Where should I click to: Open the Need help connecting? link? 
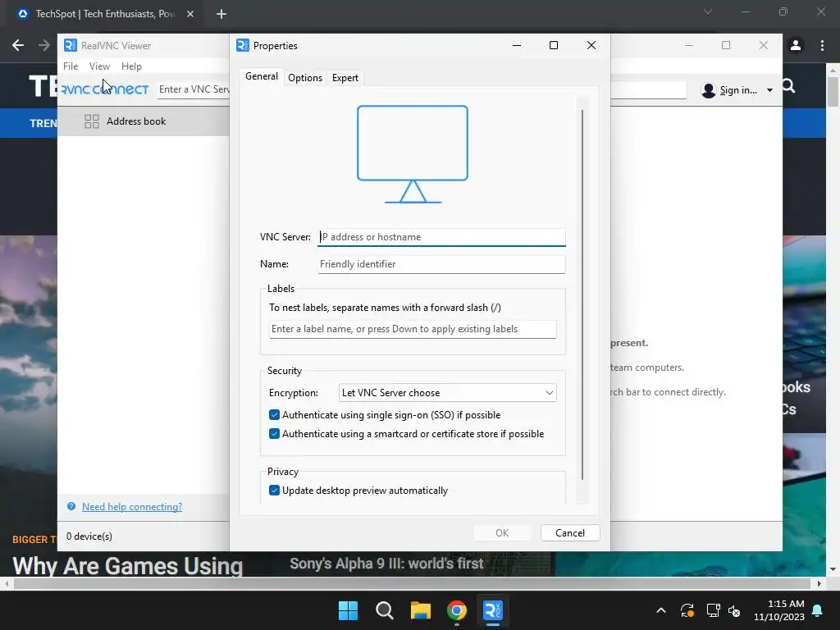coord(132,507)
